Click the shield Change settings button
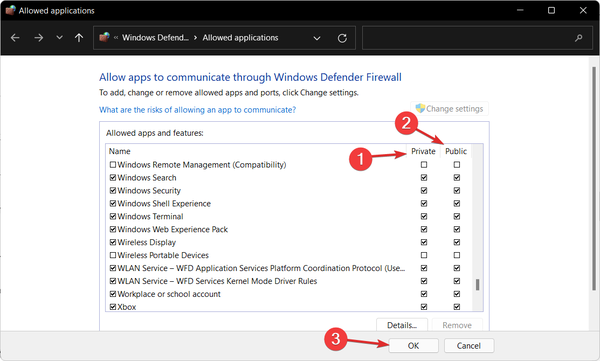The height and width of the screenshot is (361, 600). (x=450, y=109)
